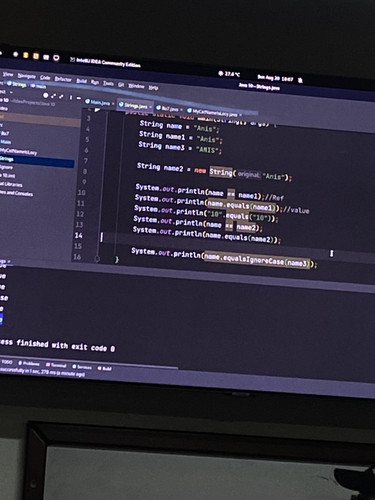Viewport: 375px width, 500px height.
Task: Open Project panel options (three dots)
Action: tap(71, 97)
